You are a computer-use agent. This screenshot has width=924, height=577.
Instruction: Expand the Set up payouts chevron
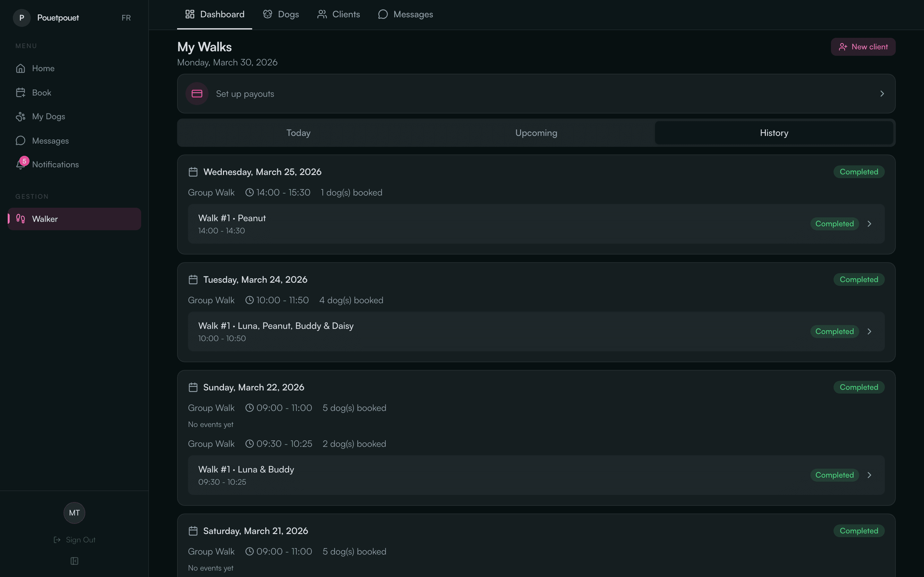[882, 94]
